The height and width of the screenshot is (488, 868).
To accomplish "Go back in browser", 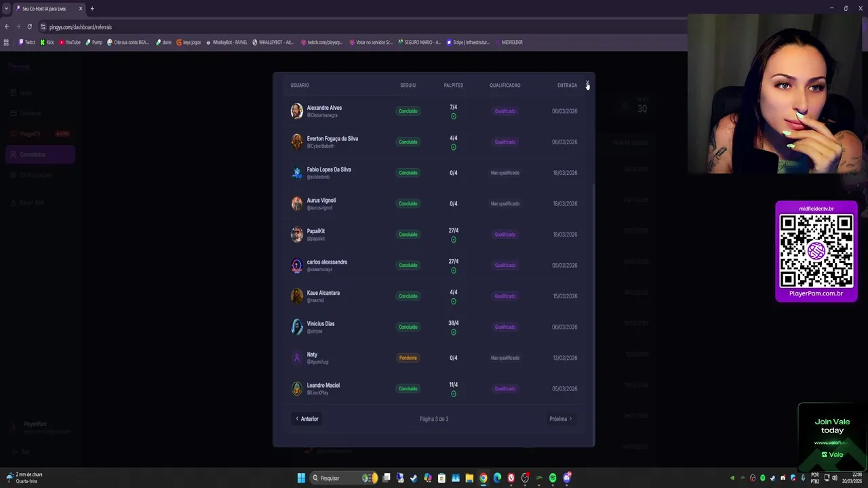I will (7, 26).
